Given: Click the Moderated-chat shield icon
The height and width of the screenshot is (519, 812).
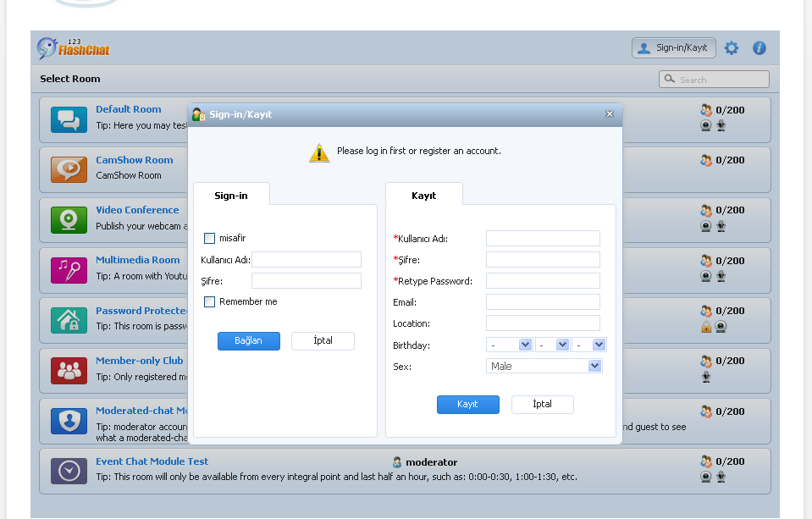Looking at the screenshot, I should tap(69, 421).
